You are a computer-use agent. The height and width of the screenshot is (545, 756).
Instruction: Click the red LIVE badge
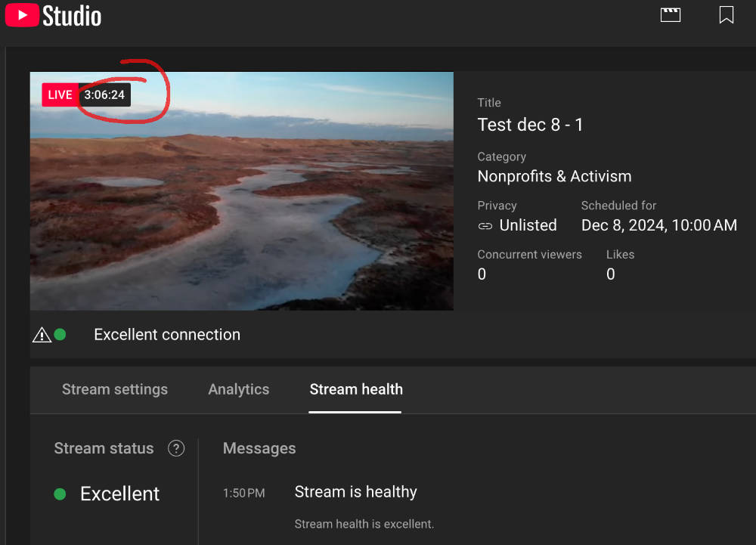60,95
